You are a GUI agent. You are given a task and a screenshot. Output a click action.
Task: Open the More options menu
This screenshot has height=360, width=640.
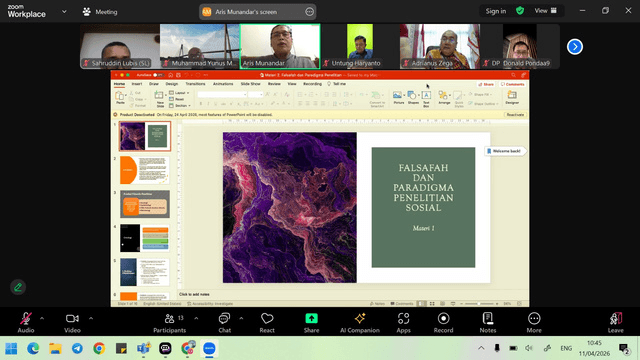point(534,322)
